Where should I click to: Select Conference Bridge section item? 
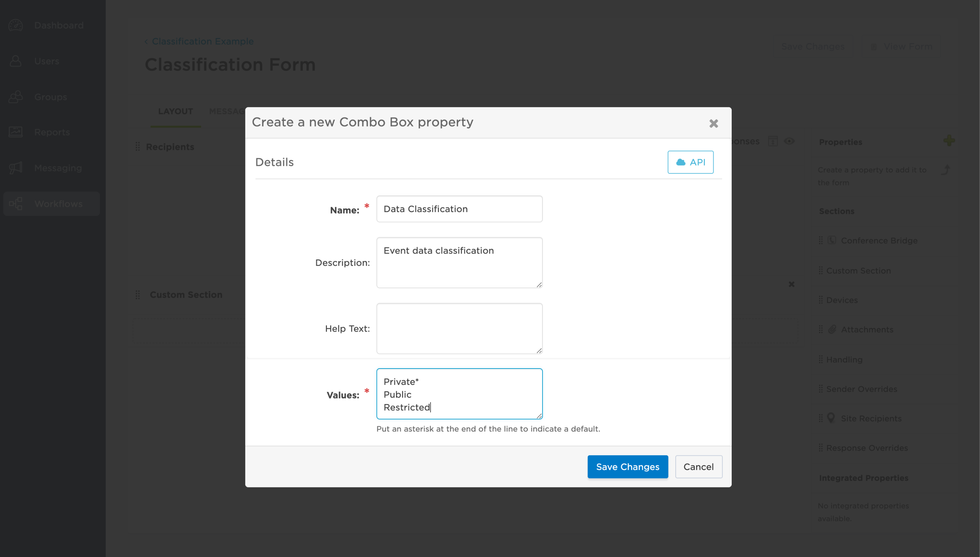coord(884,240)
